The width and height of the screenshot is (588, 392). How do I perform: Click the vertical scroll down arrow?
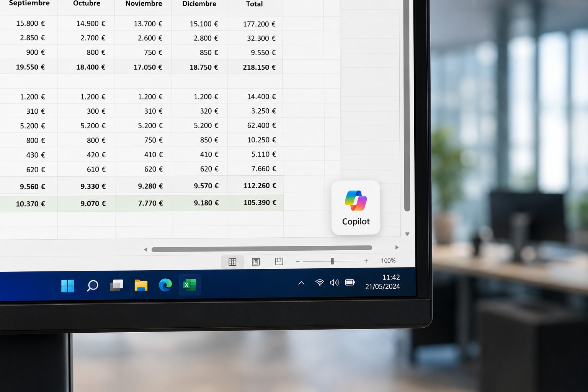(407, 234)
